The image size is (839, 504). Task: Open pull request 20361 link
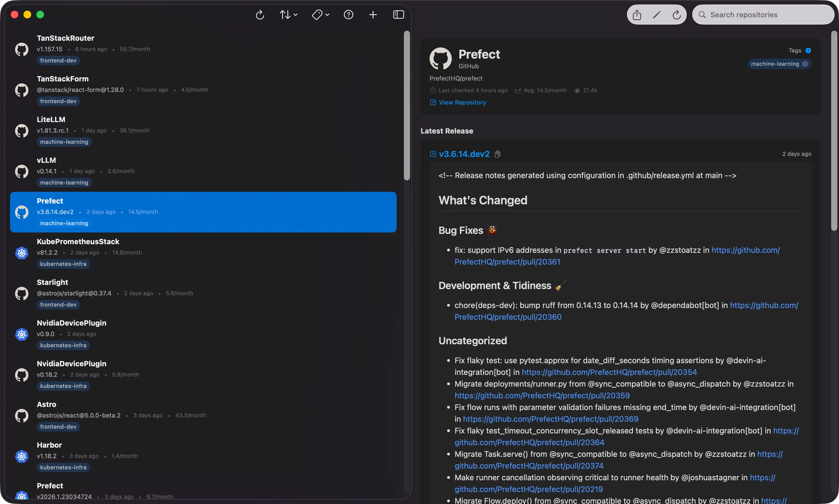507,262
